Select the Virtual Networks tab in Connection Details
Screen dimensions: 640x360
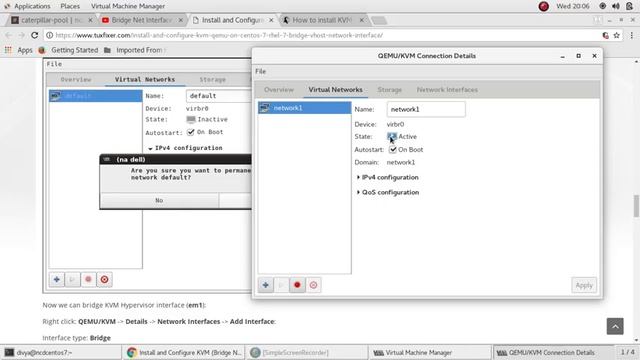click(x=336, y=89)
